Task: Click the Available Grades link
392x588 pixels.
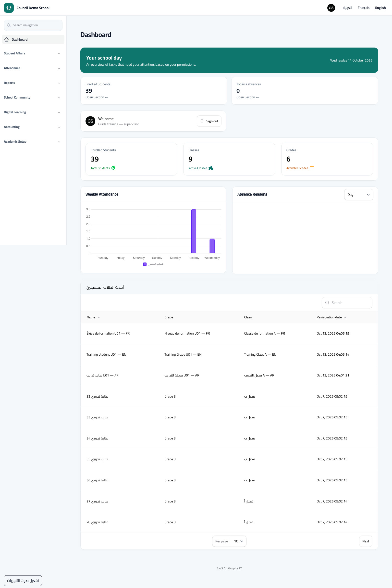Action: [x=297, y=168]
